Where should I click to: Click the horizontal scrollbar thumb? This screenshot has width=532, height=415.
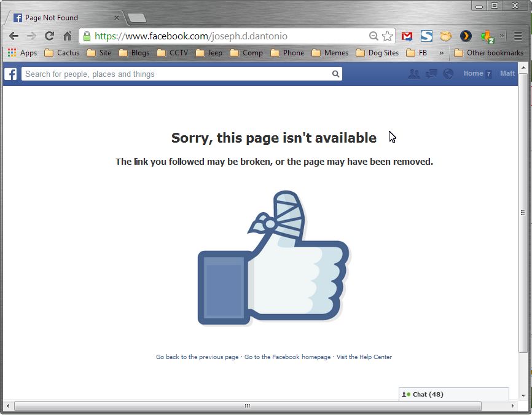pyautogui.click(x=248, y=406)
